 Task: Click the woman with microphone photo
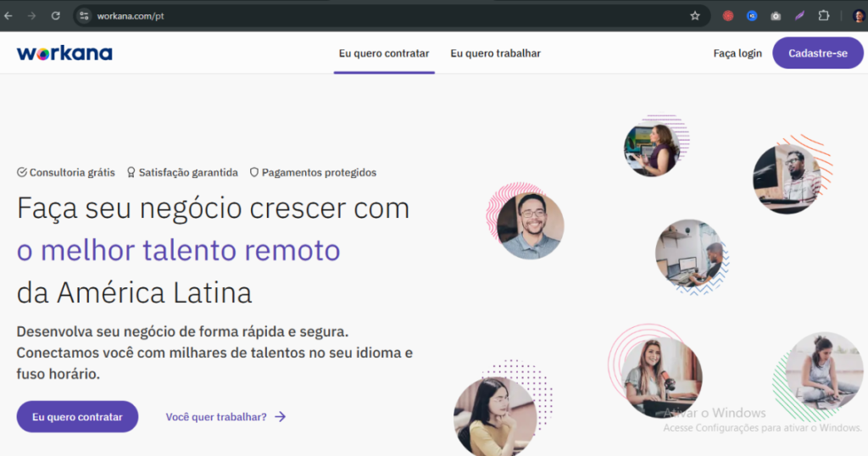tap(661, 377)
